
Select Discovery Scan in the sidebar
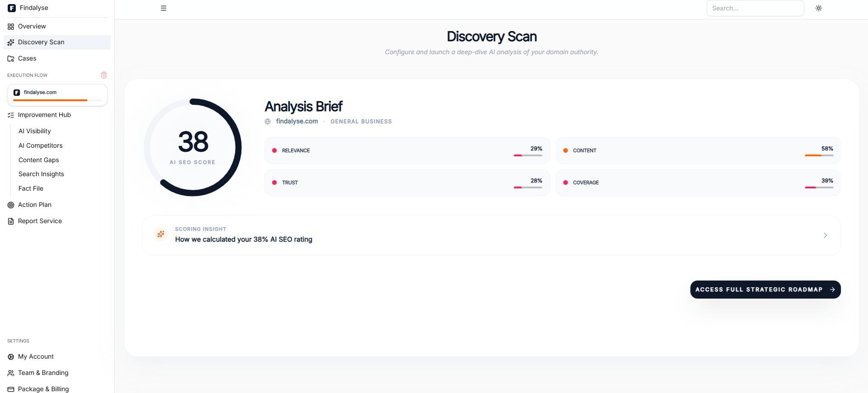(x=57, y=42)
